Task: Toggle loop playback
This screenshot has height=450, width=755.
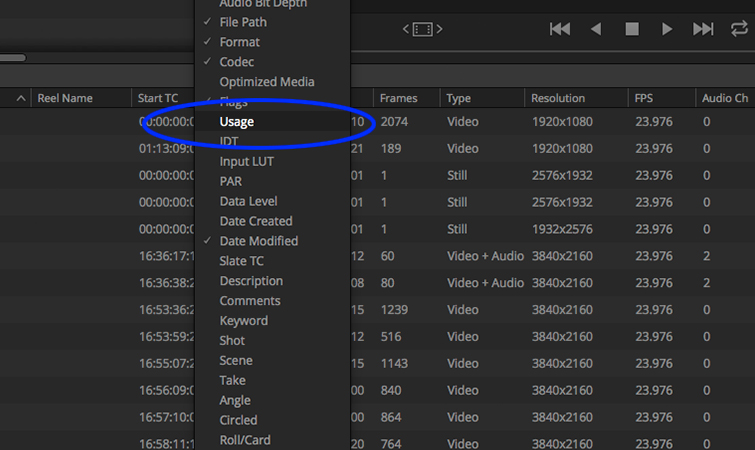Action: coord(739,29)
